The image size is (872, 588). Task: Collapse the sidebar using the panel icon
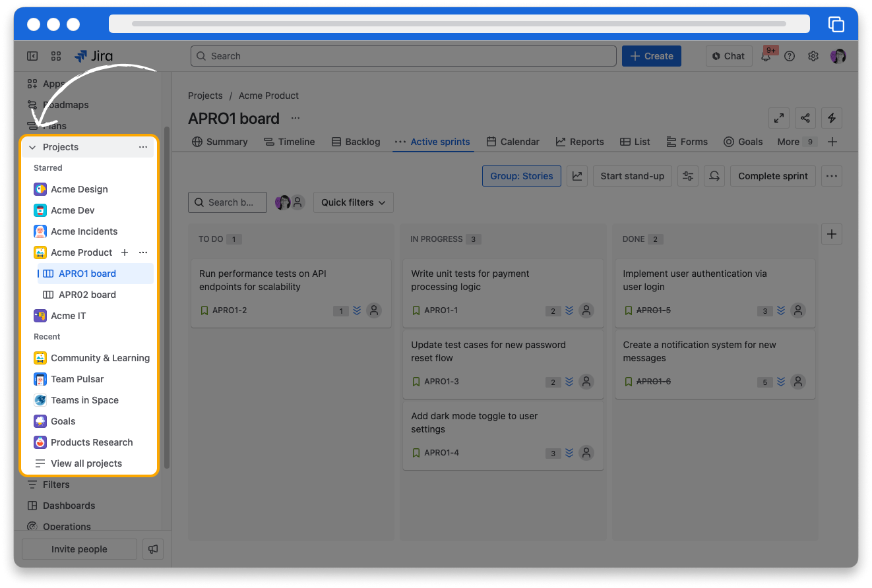point(32,56)
